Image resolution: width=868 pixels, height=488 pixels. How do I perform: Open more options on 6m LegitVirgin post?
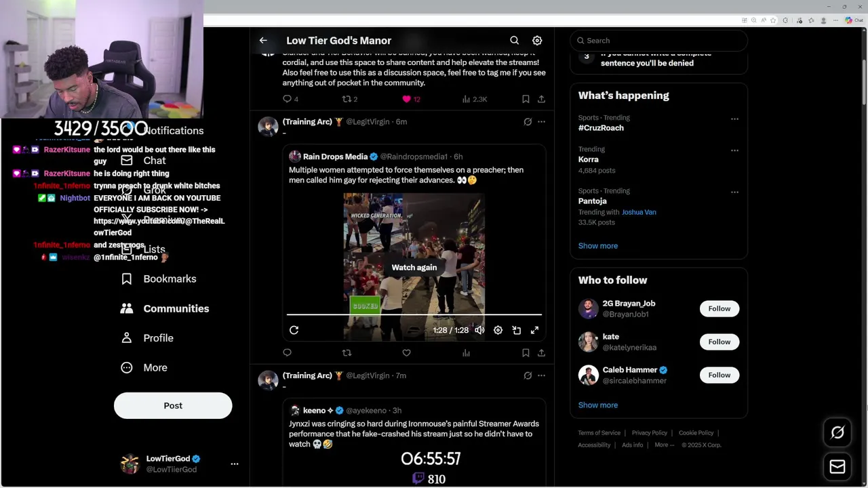(x=541, y=122)
